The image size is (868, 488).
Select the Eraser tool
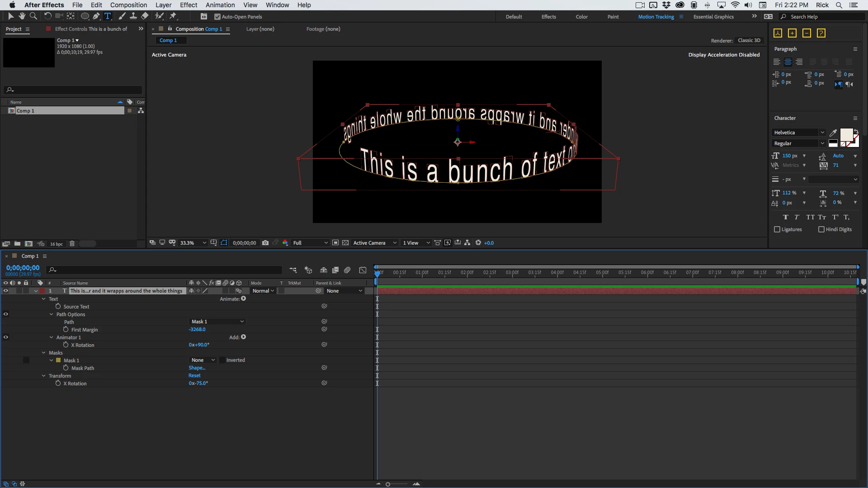pyautogui.click(x=145, y=16)
